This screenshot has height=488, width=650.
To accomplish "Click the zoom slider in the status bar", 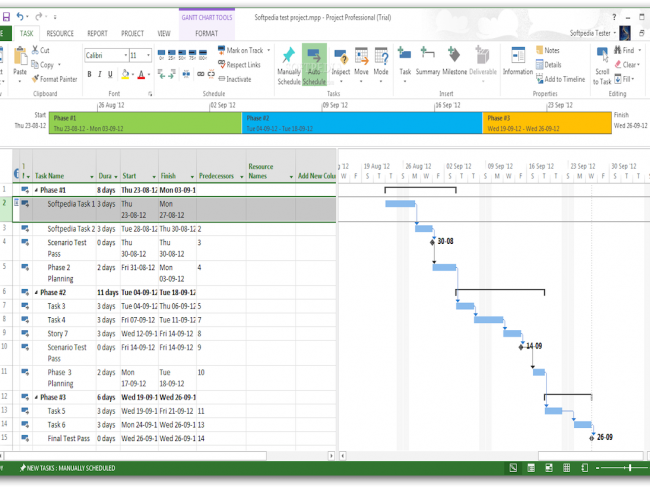I will pyautogui.click(x=629, y=468).
